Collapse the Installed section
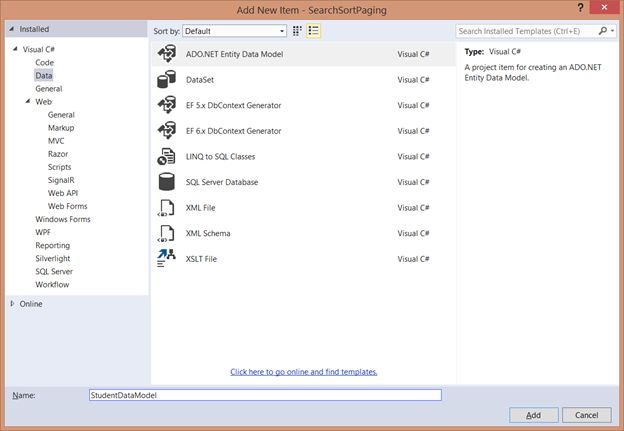The height and width of the screenshot is (431, 624). tap(12, 29)
